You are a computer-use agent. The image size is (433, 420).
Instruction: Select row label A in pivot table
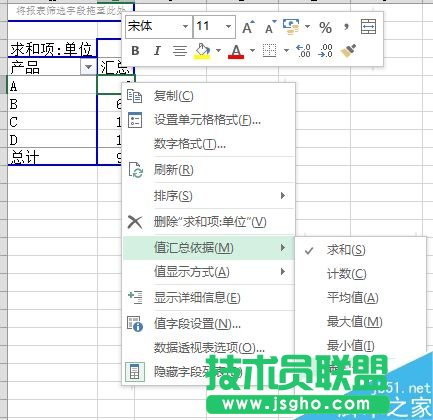click(52, 85)
